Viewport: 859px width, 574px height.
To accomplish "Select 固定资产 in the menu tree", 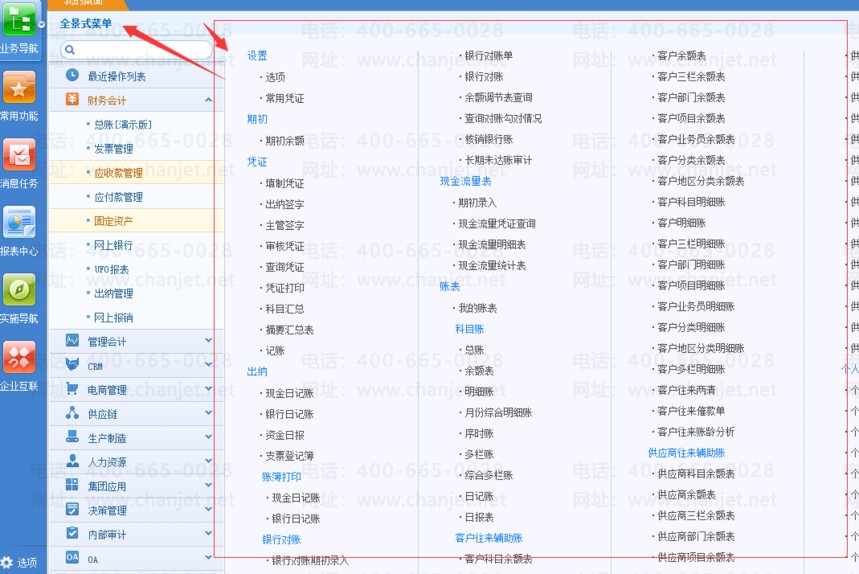I will pyautogui.click(x=113, y=221).
